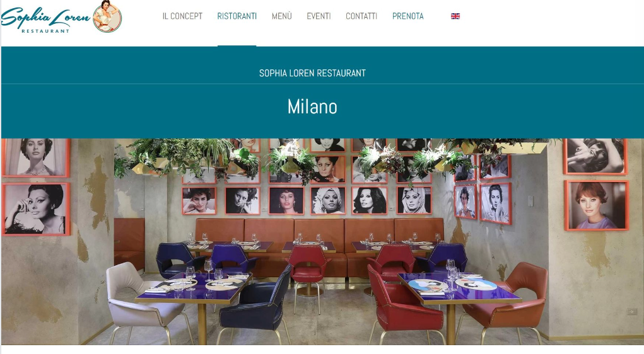The image size is (644, 354).
Task: Switch language using the UK flag icon
Action: click(455, 16)
